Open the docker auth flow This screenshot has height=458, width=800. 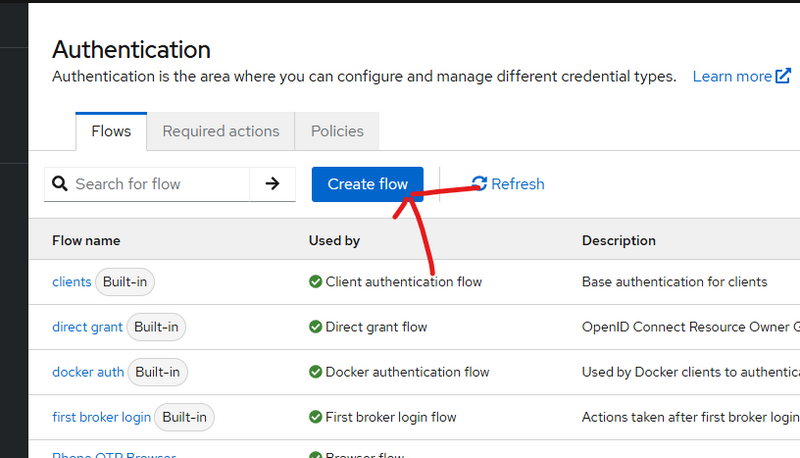88,372
